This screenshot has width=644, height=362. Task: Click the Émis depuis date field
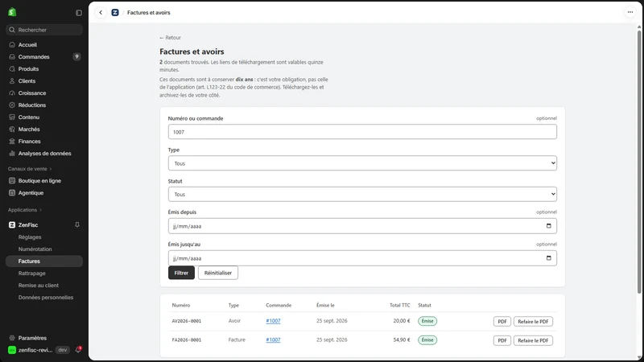pos(362,226)
